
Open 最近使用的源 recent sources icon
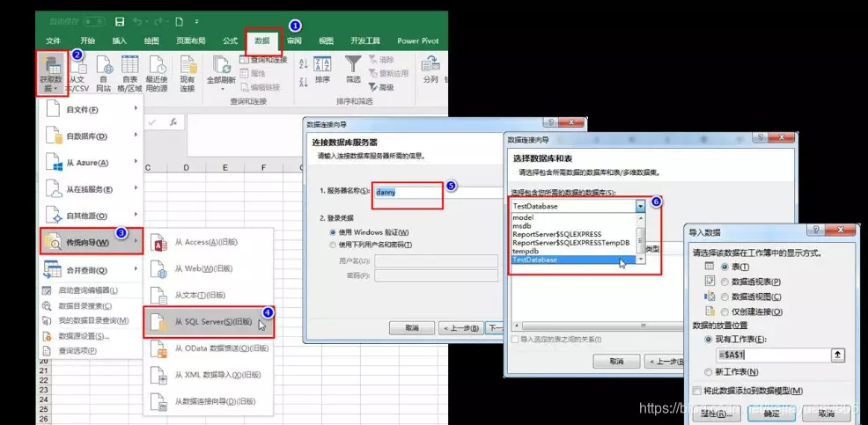[158, 65]
